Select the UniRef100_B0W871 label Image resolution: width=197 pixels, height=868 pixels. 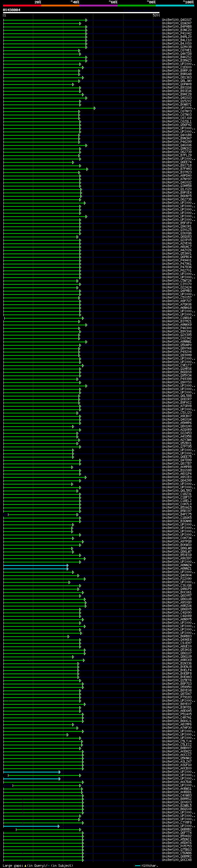[177, 104]
